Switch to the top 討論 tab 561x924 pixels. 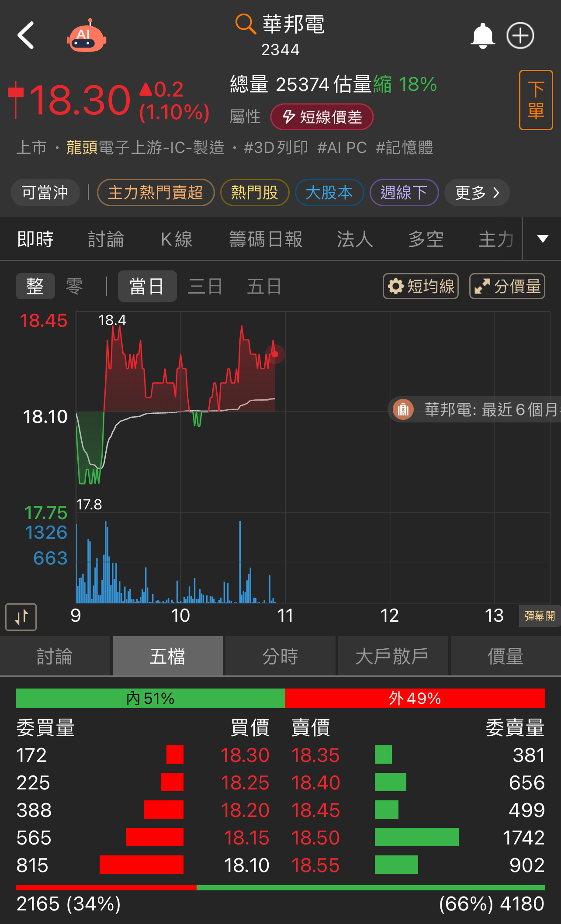coord(106,239)
